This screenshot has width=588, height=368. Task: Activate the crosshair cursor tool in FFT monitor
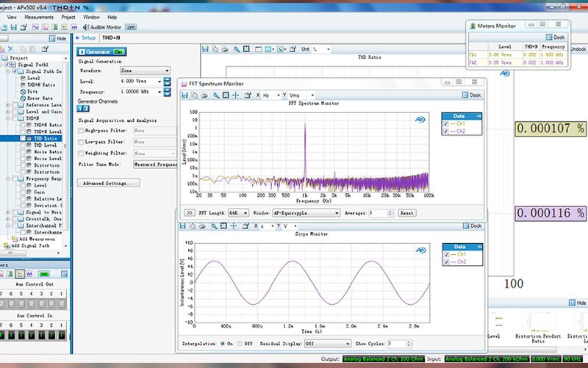(x=235, y=95)
